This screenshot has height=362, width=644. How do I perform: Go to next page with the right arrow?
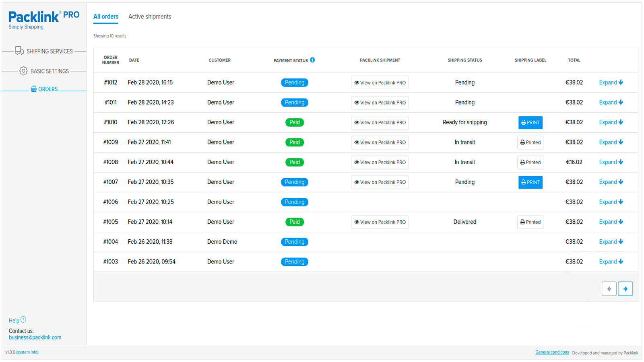(x=625, y=288)
